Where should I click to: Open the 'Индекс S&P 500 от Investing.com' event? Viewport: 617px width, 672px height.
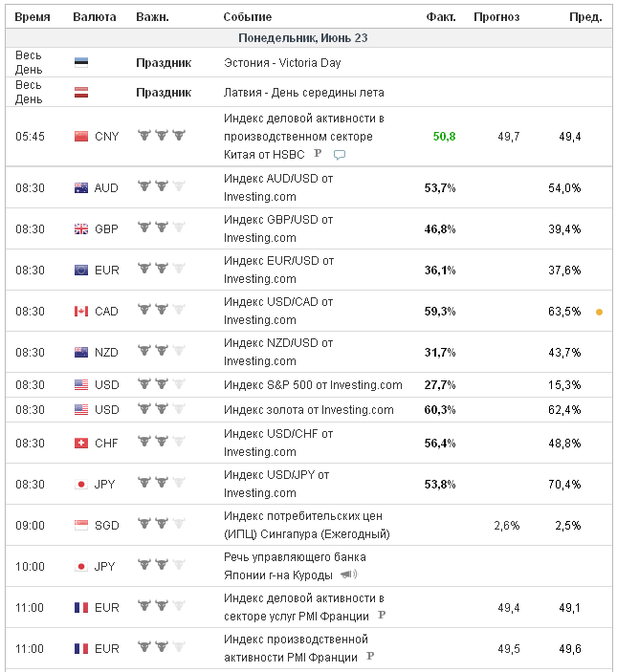point(313,385)
